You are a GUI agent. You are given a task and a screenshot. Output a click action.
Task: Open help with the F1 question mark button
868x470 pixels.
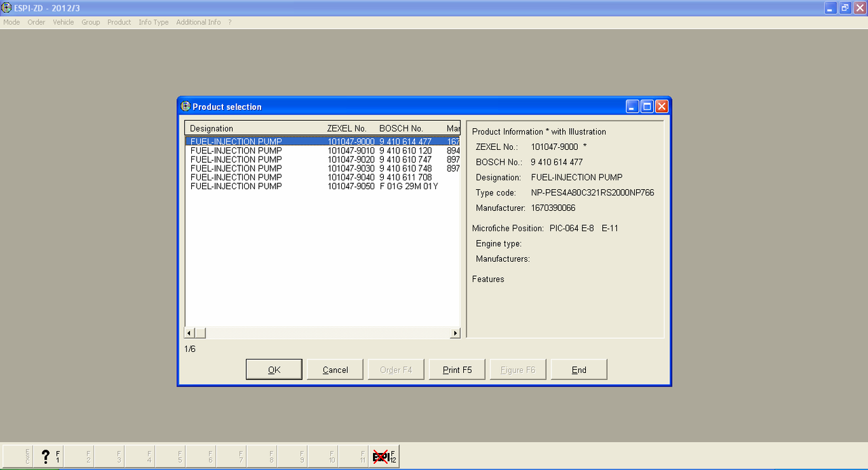[x=48, y=456]
